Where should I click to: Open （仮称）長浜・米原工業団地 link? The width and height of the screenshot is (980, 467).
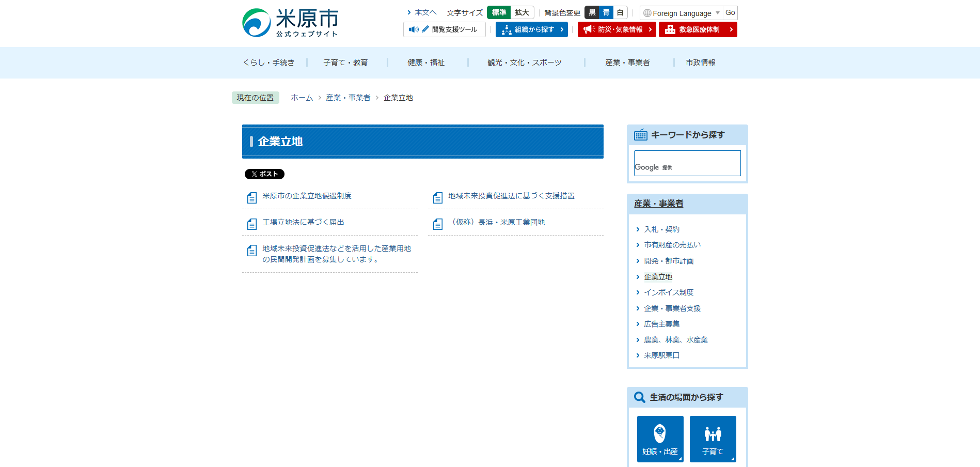(x=497, y=222)
